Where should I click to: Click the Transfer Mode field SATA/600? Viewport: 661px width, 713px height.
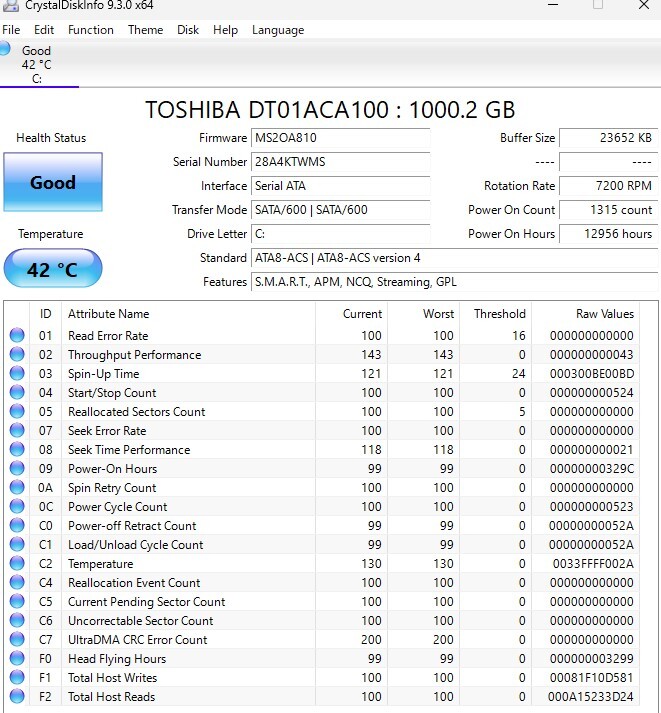pyautogui.click(x=340, y=210)
